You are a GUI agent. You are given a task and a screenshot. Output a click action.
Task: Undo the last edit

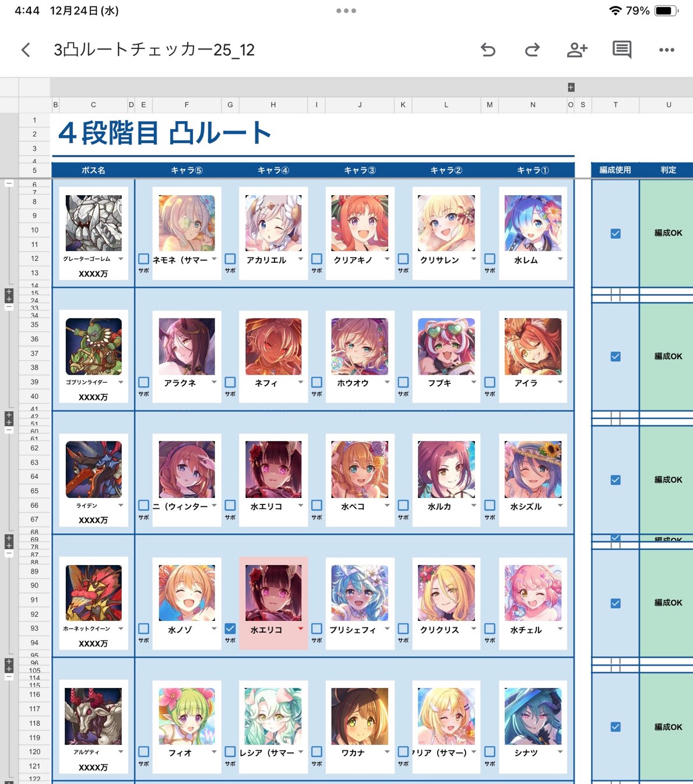click(488, 50)
